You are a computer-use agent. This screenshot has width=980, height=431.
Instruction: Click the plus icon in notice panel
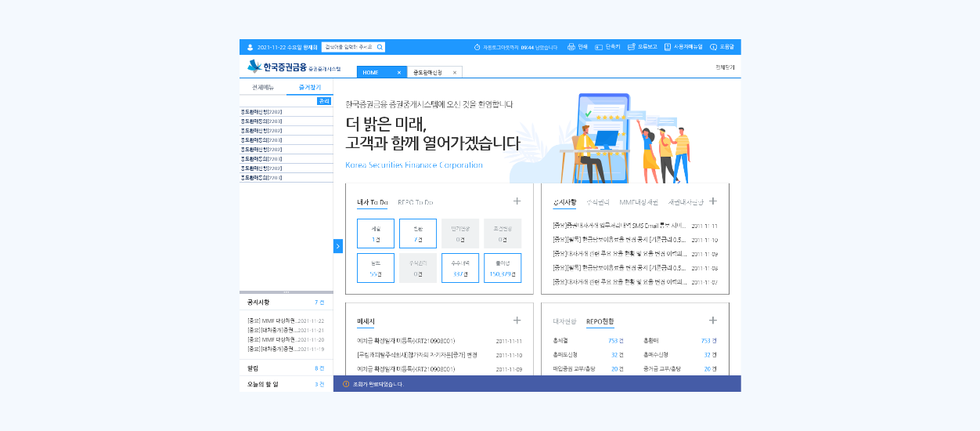coord(712,201)
